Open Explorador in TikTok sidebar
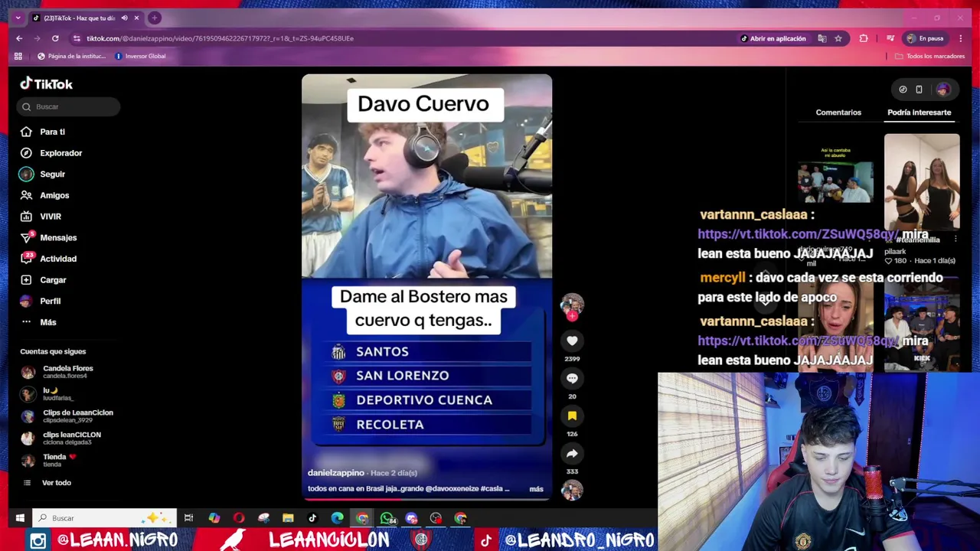The image size is (980, 551). click(51, 153)
